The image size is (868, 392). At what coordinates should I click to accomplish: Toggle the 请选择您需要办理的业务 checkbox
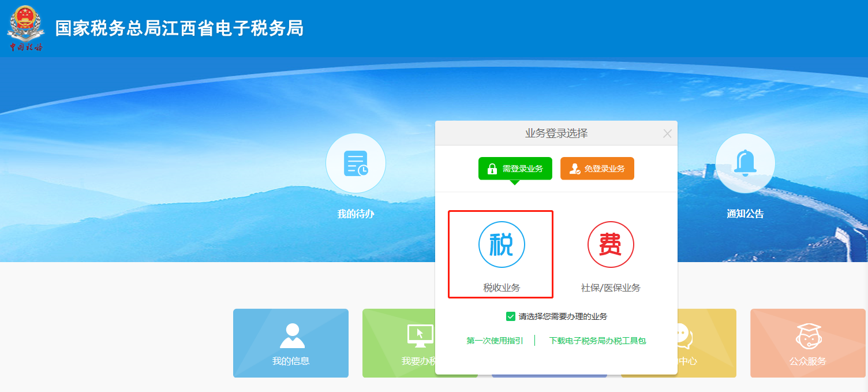click(x=511, y=316)
